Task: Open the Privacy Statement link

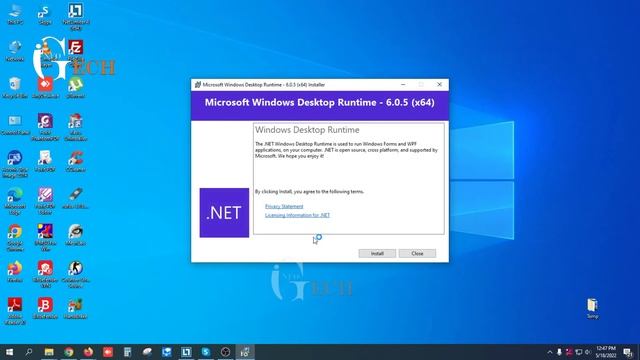Action: tap(284, 206)
